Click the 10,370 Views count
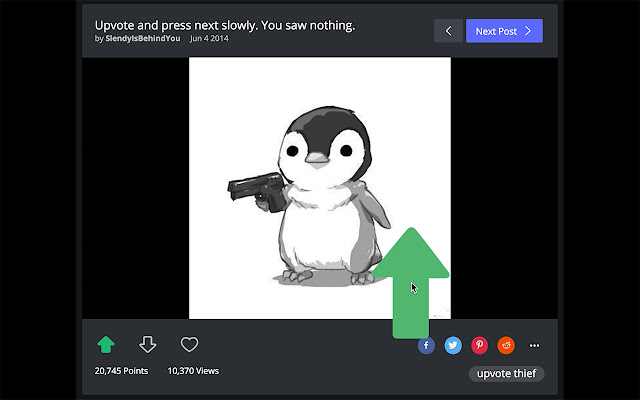The height and width of the screenshot is (400, 640). coord(193,371)
